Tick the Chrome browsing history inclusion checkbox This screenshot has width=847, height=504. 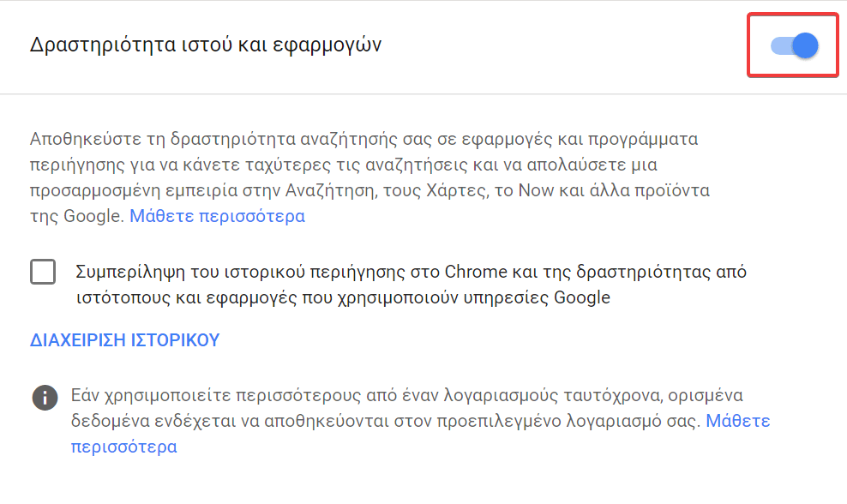coord(43,271)
